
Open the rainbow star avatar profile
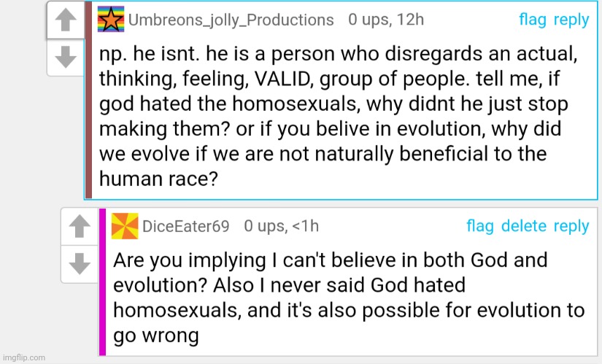pos(111,19)
